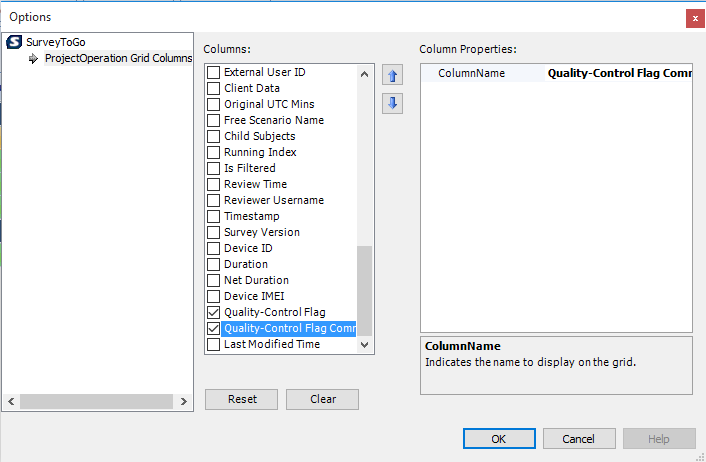The width and height of the screenshot is (706, 462).
Task: Move selected column down with blue arrow
Action: [x=392, y=104]
